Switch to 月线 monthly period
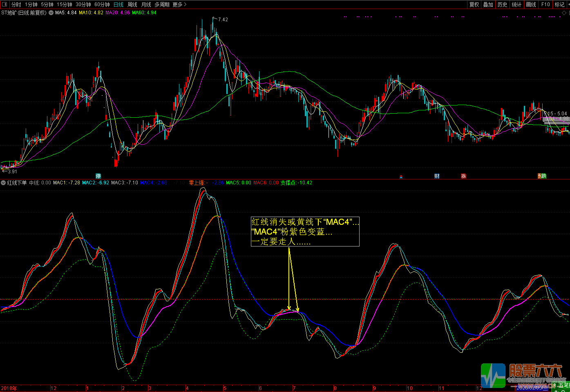Viewport: 570px width, 392px height. pyautogui.click(x=146, y=4)
